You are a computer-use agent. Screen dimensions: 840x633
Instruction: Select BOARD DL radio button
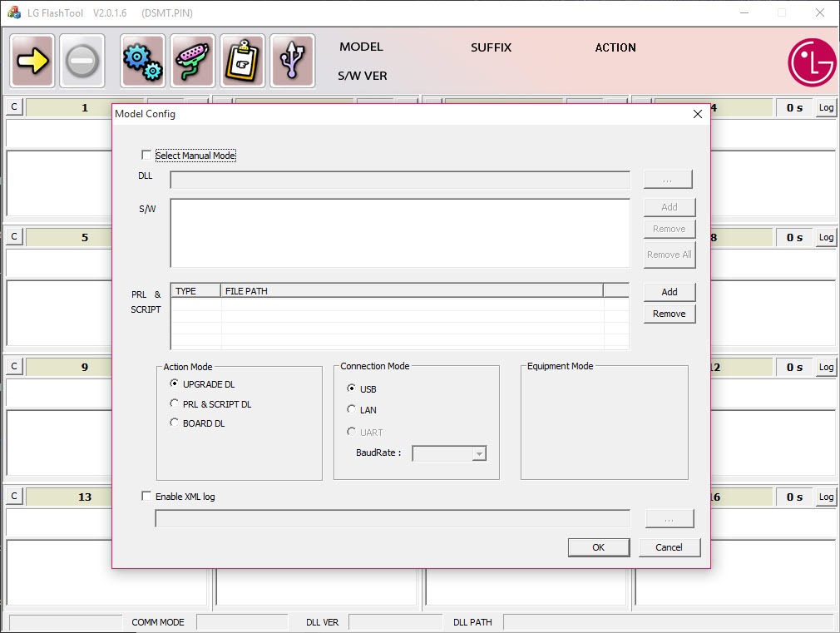pos(175,423)
